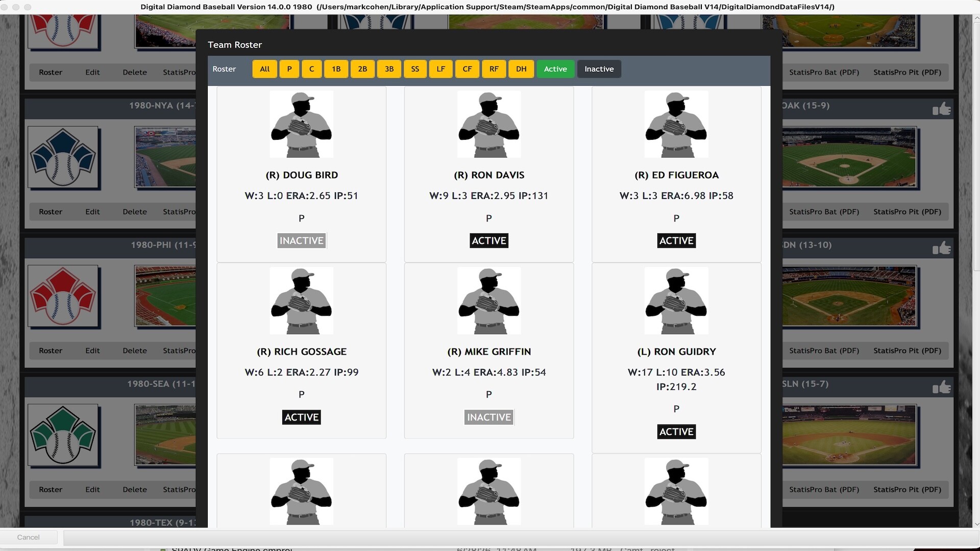
Task: Open Roster for 1980-SEA team
Action: 51,489
